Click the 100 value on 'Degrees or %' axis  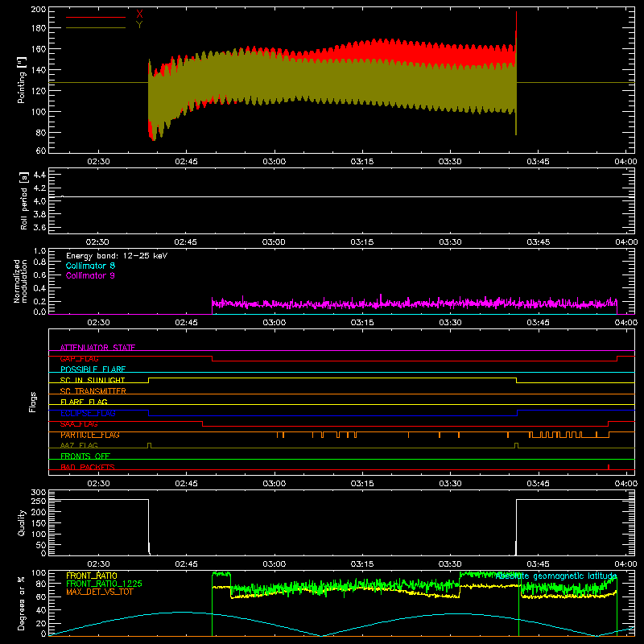click(x=38, y=573)
